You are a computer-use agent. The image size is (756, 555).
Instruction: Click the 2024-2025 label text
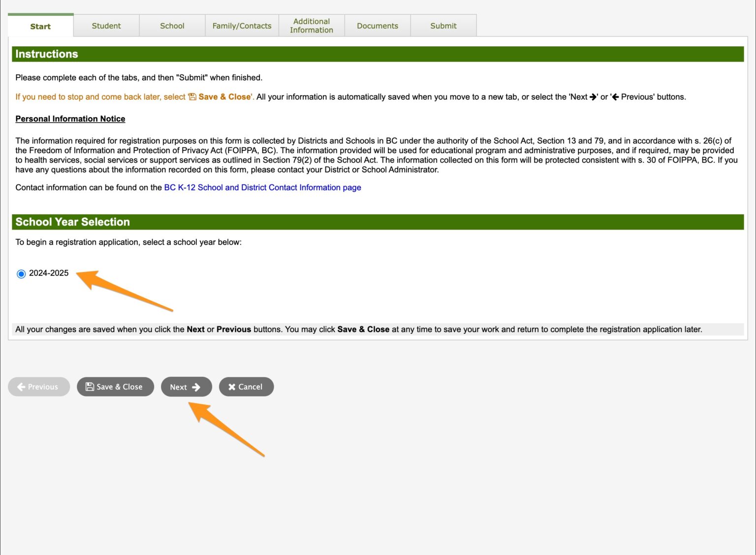point(49,273)
